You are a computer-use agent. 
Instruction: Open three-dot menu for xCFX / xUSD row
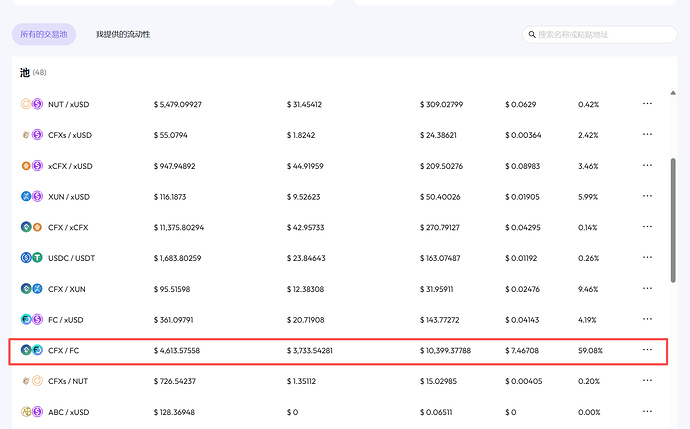tap(647, 165)
